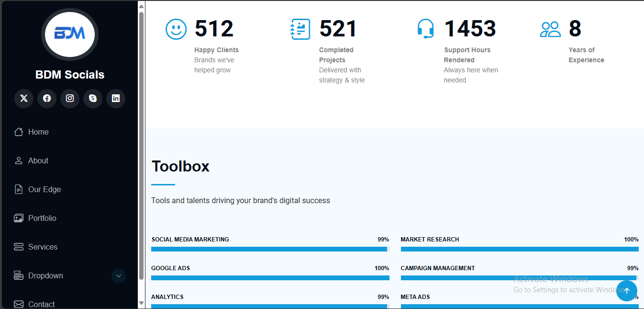Click the scroll-to-top arrow button
Image resolution: width=644 pixels, height=309 pixels.
(x=626, y=291)
